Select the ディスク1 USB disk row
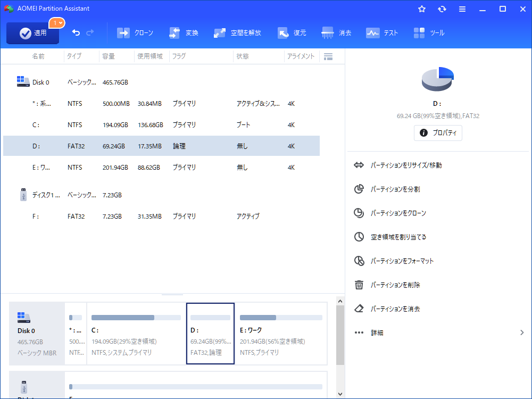 coord(162,195)
